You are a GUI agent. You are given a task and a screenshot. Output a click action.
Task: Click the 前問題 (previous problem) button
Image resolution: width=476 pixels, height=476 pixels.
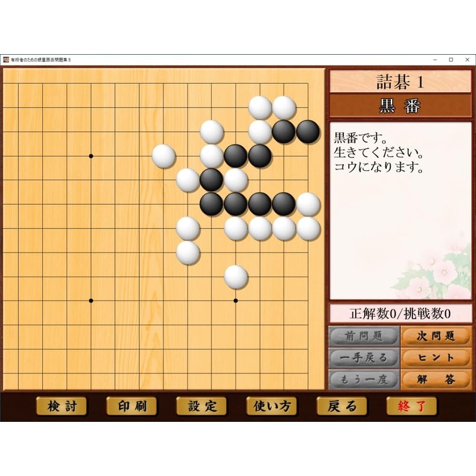coord(364,336)
